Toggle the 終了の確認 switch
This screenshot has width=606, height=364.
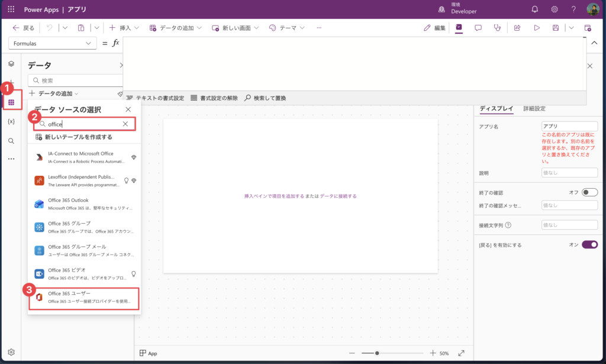pos(589,192)
